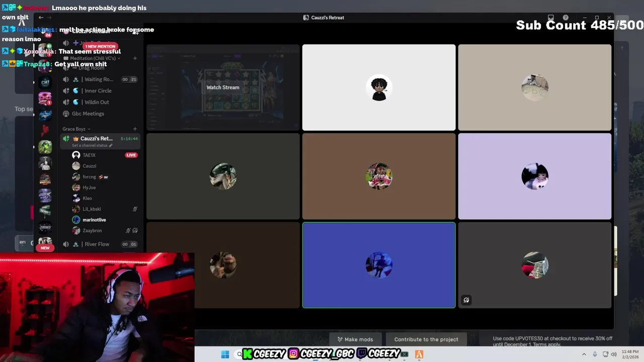This screenshot has height=362, width=644.
Task: Open the Windows Start menu
Action: click(x=225, y=354)
